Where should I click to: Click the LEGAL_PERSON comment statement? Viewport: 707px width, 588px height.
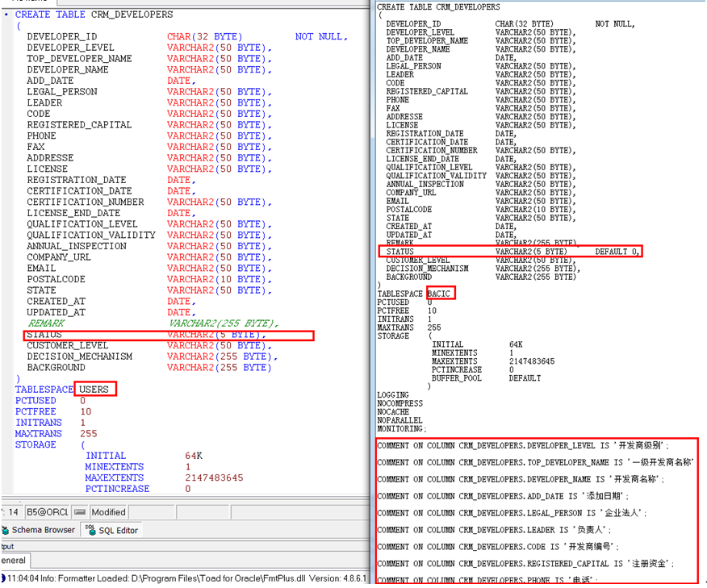512,513
